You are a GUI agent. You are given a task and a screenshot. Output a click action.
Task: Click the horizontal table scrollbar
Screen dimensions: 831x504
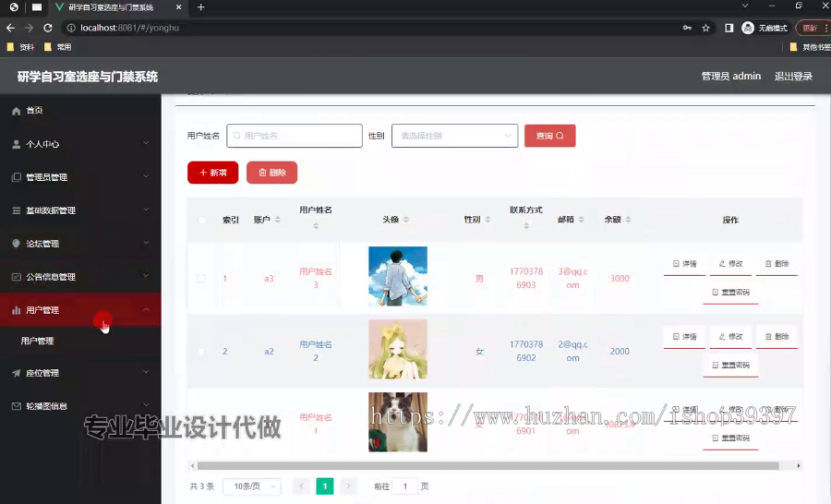(x=488, y=466)
